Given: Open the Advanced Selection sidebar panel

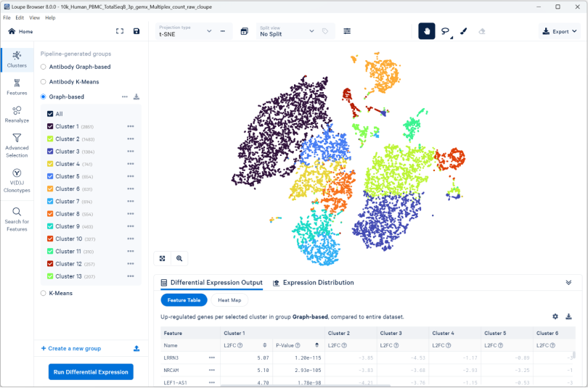Looking at the screenshot, I should tap(17, 145).
